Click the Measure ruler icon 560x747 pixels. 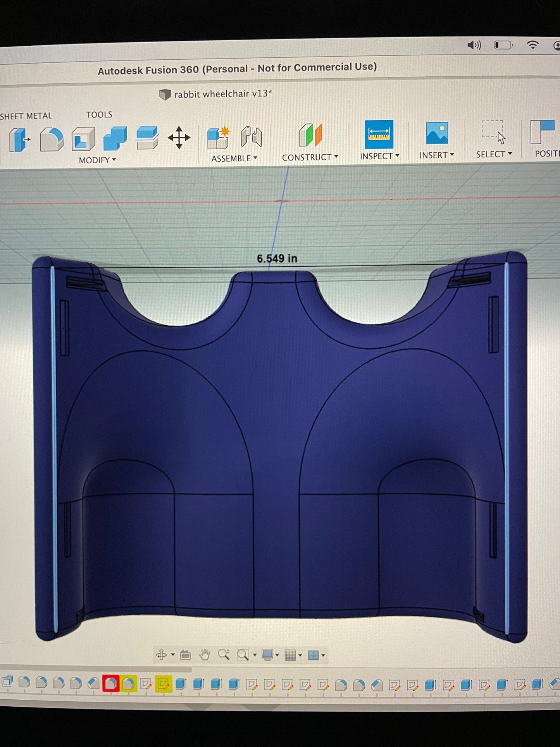point(379,134)
